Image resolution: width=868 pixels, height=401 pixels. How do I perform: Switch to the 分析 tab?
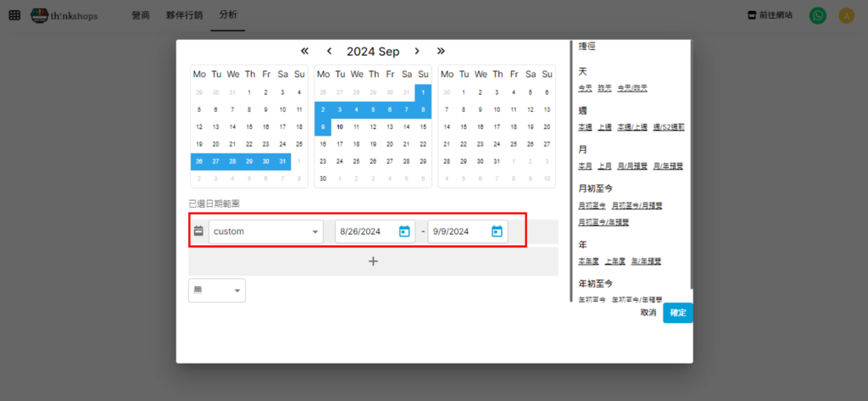228,15
